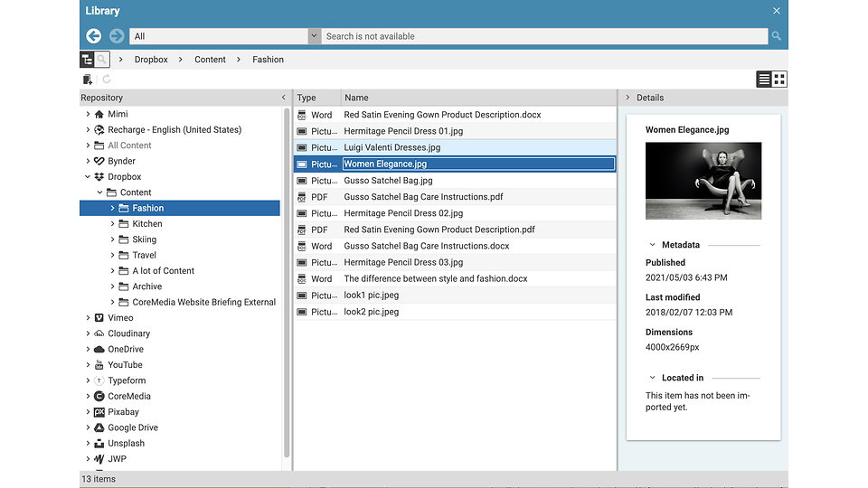Switch to list view
This screenshot has height=488, width=868.
click(764, 80)
